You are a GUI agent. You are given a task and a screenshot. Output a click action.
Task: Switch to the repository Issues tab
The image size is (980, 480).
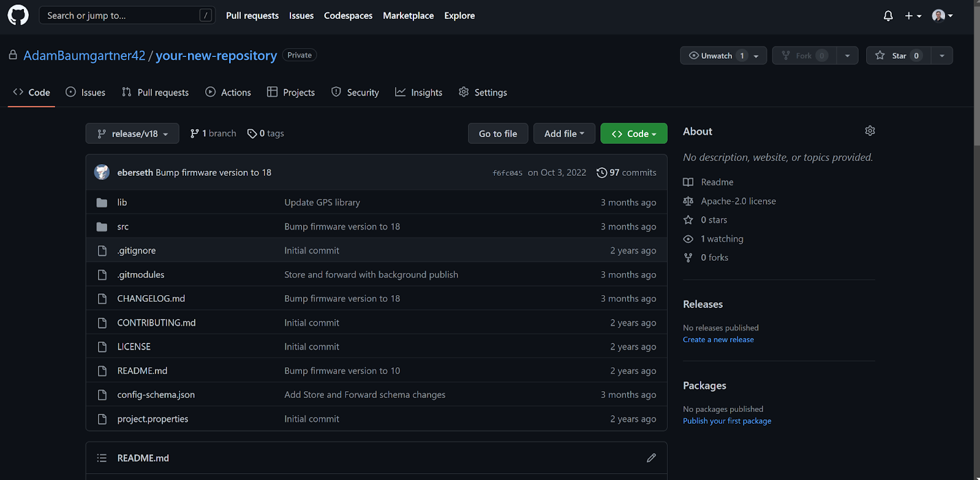85,92
